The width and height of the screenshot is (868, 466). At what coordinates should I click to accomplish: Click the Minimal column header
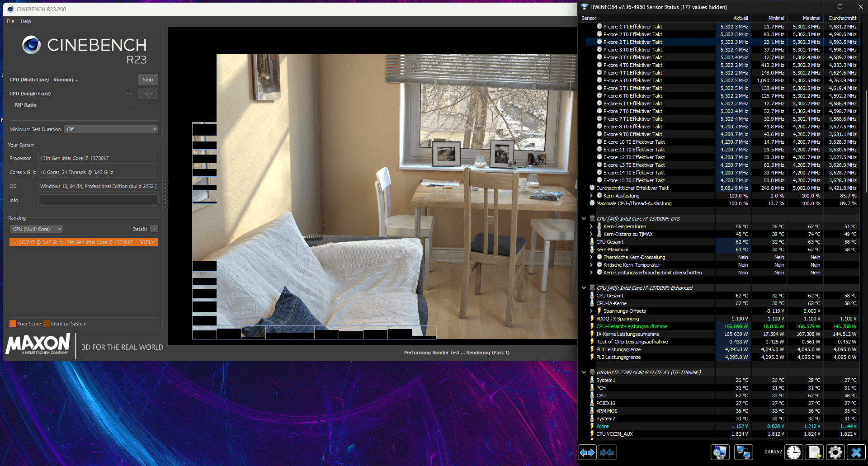coord(769,18)
